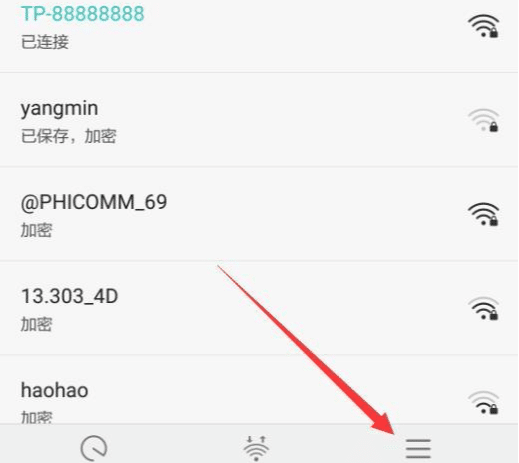Tap the circular refresh scan icon
This screenshot has width=519, height=463.
[x=94, y=448]
